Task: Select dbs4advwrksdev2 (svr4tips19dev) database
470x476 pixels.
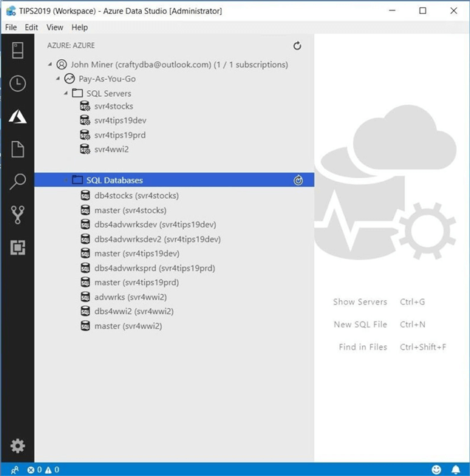Action: [x=157, y=239]
